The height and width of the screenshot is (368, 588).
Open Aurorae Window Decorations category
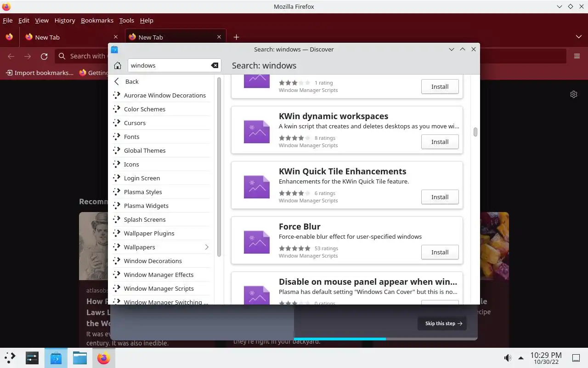[161, 95]
